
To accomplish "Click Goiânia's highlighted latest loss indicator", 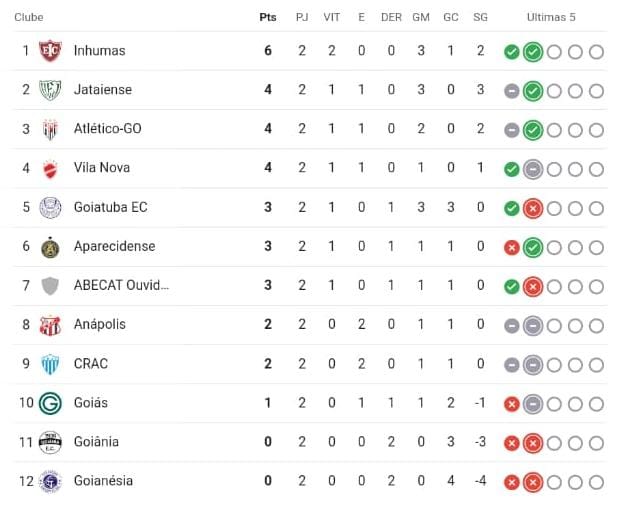I will coord(533,443).
